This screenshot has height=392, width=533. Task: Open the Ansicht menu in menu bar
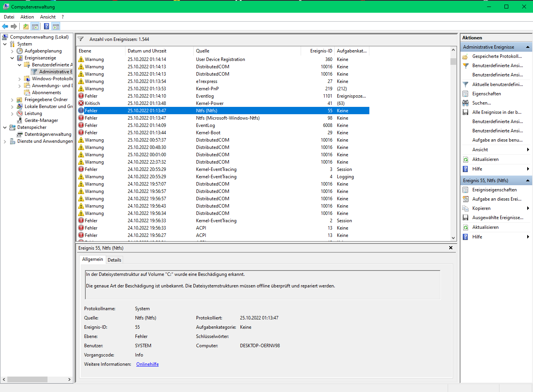pos(48,17)
